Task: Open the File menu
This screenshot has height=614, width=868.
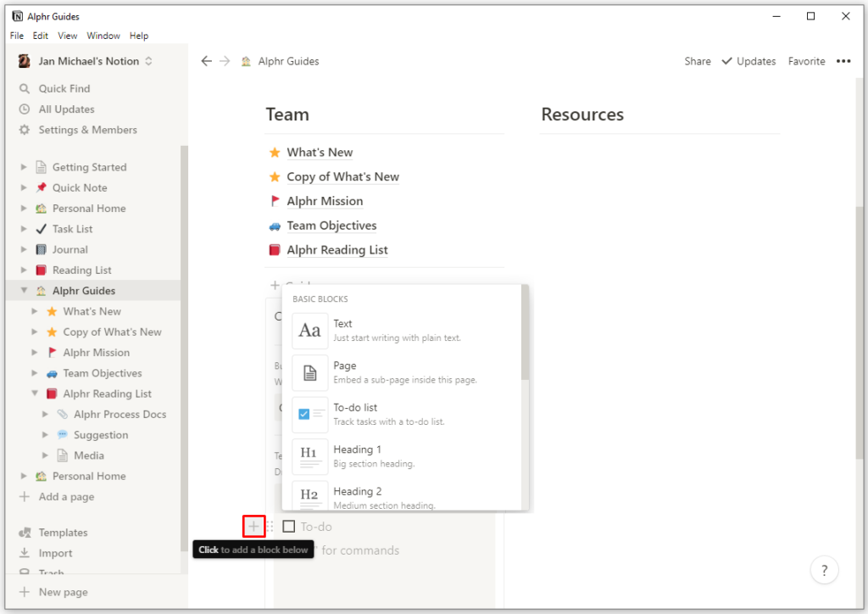Action: pos(16,36)
